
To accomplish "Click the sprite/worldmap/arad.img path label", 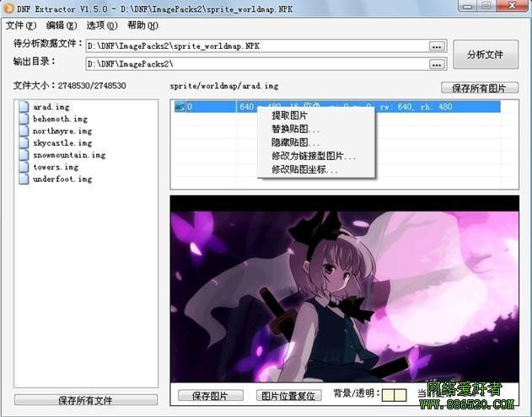I will pyautogui.click(x=224, y=86).
